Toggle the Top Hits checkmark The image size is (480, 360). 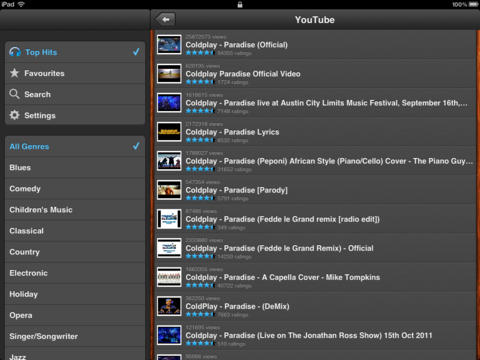(x=136, y=52)
